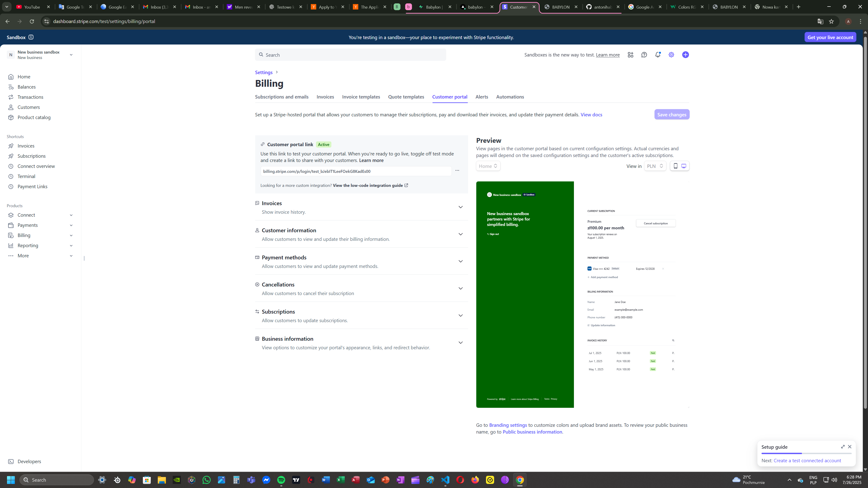The image size is (868, 488).
Task: Click Get your live account button
Action: (x=830, y=37)
